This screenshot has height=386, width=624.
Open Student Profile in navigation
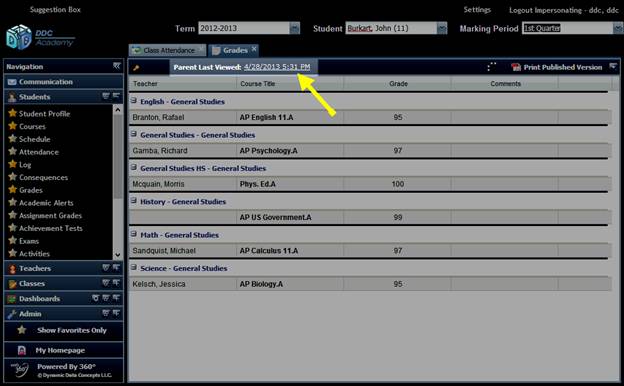click(45, 114)
